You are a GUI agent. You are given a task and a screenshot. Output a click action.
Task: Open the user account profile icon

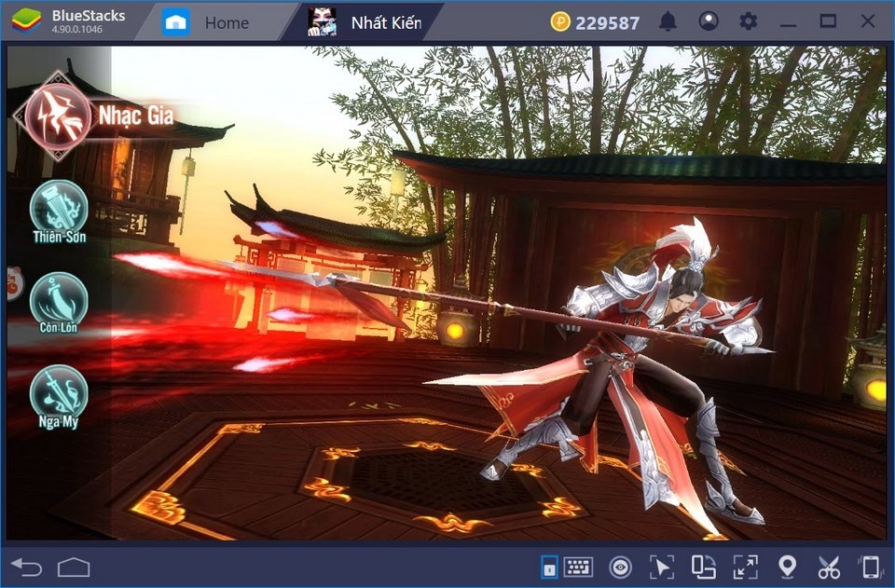[x=709, y=22]
